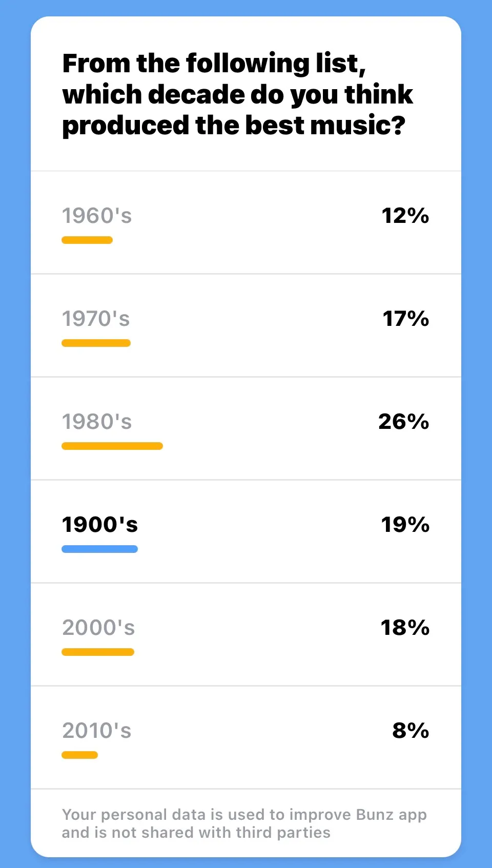The height and width of the screenshot is (868, 492).
Task: Click the longest yellow bar under 1980's
Action: pos(112,446)
